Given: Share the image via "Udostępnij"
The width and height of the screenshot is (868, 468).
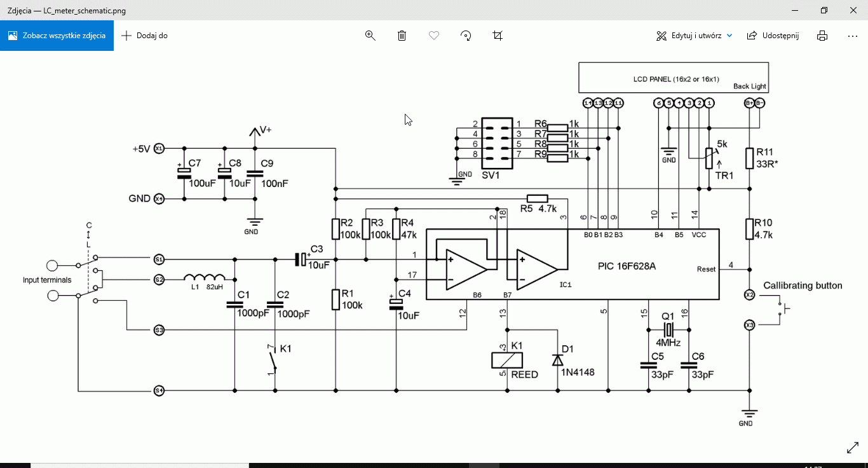Looking at the screenshot, I should (773, 36).
